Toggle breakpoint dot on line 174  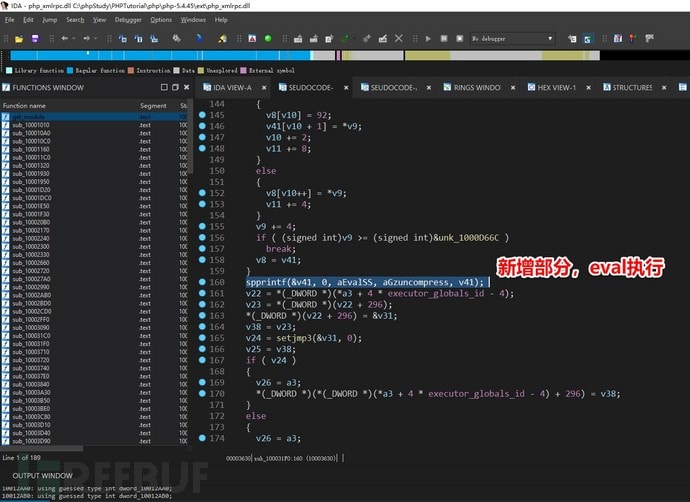pyautogui.click(x=202, y=438)
